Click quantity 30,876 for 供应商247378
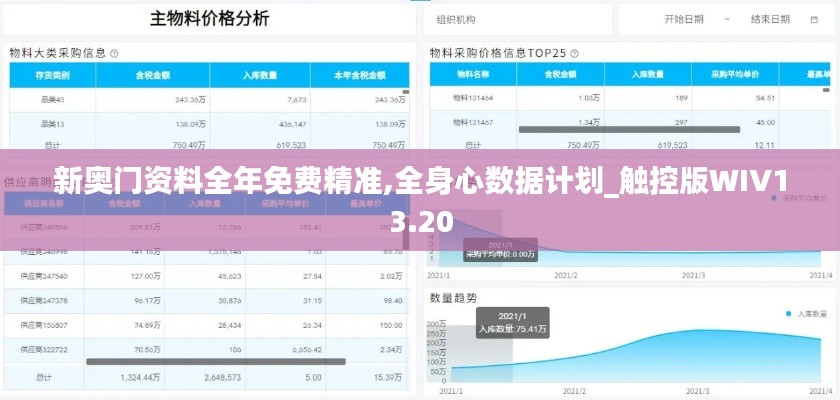 point(229,301)
